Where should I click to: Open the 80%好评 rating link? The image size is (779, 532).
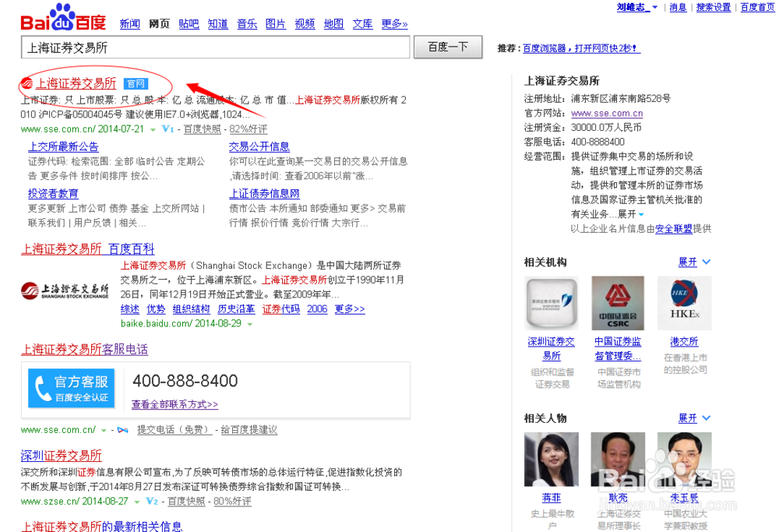click(x=232, y=502)
